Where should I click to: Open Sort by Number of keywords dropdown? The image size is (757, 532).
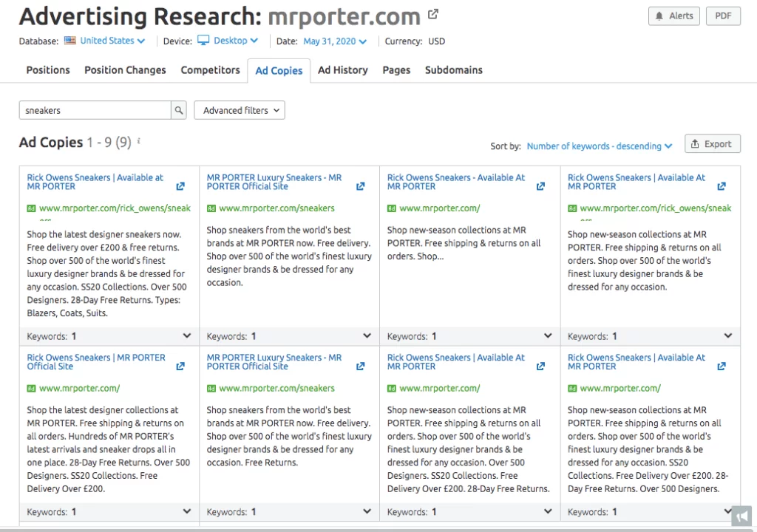point(599,146)
